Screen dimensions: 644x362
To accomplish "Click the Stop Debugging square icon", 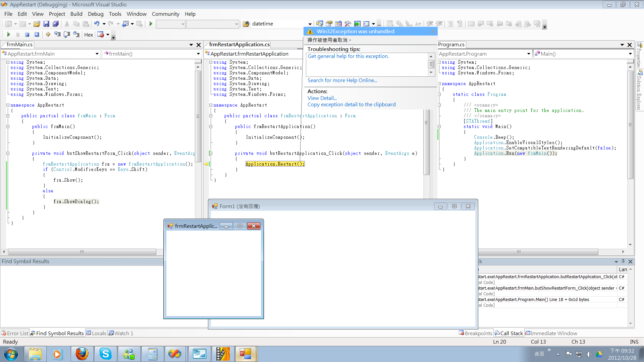I will pos(28,35).
